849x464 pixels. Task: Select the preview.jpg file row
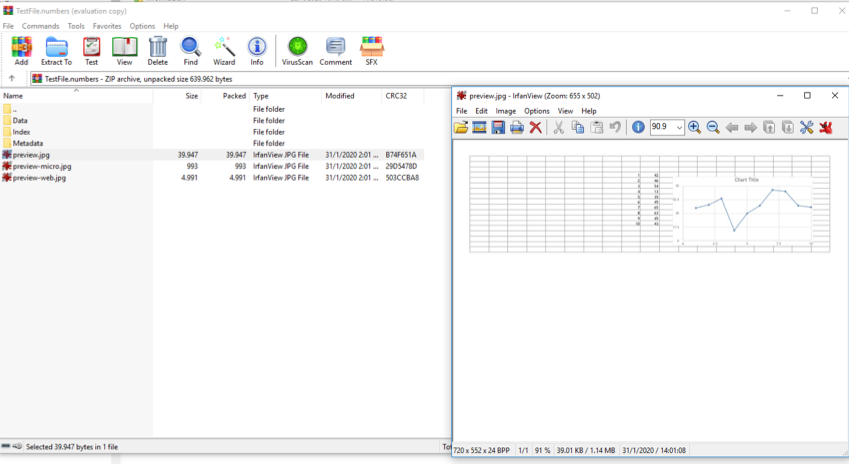pos(212,155)
